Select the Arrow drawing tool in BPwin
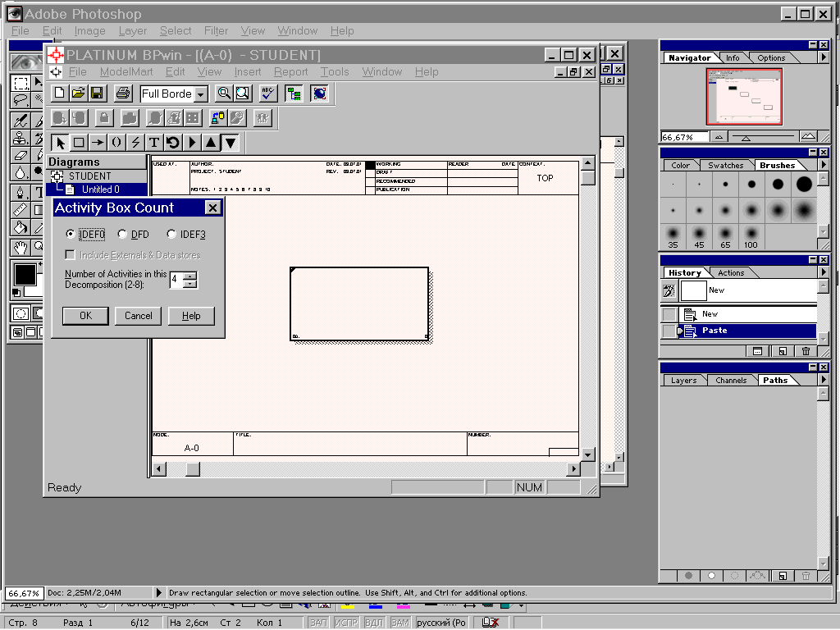This screenshot has width=840, height=630. click(98, 143)
